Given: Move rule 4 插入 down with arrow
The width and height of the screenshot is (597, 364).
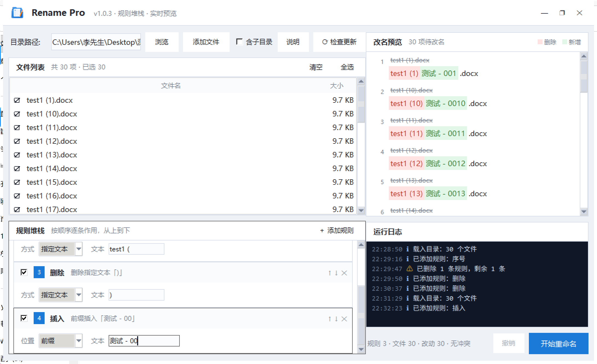Looking at the screenshot, I should tap(336, 319).
